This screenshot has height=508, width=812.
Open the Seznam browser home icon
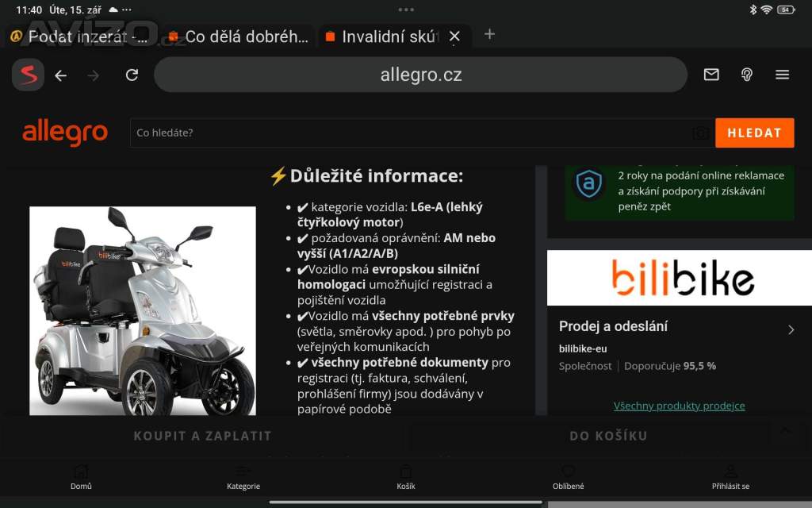28,75
